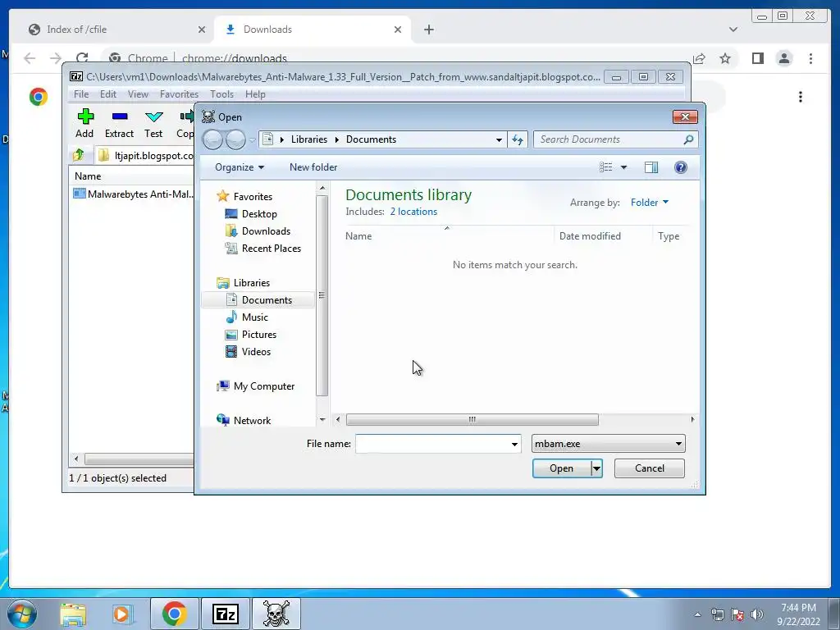Open the 2 locations link
Screen dimensions: 840x630
coord(413,212)
